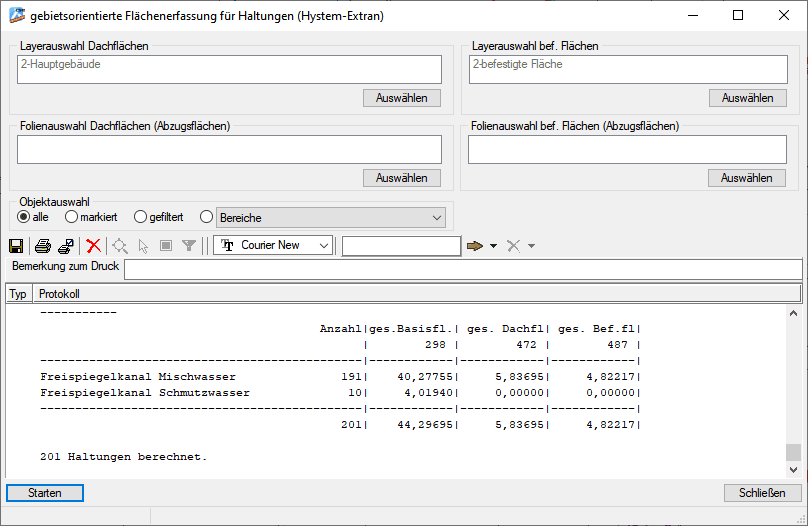Screen dimensions: 808x526
Task: Click the search arrow icon beside text field
Action: pyautogui.click(x=474, y=246)
